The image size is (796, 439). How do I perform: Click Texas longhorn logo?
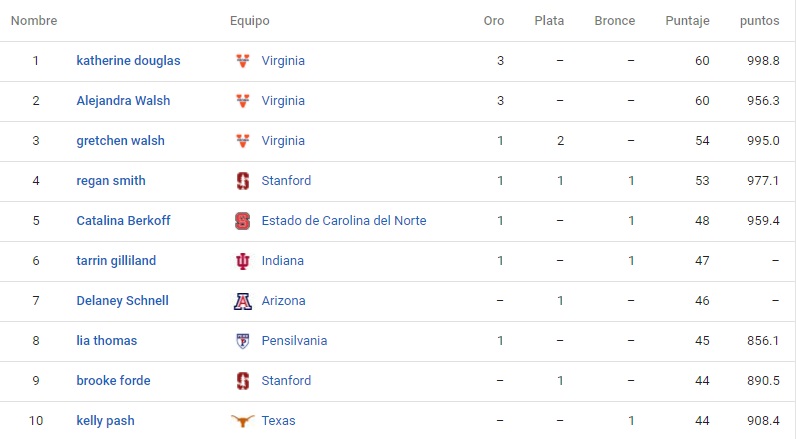(243, 421)
